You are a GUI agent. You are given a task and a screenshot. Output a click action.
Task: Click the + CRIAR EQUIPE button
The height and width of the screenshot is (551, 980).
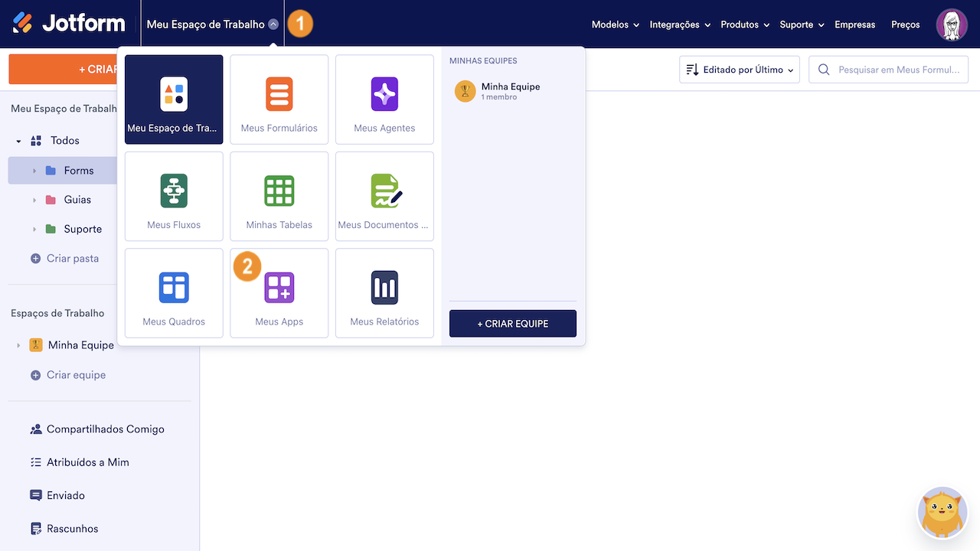(513, 324)
